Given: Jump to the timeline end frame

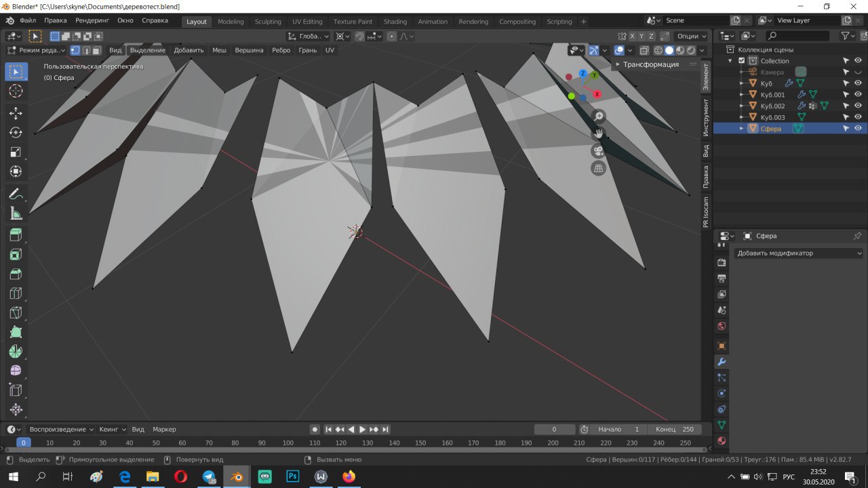Looking at the screenshot, I should [385, 429].
